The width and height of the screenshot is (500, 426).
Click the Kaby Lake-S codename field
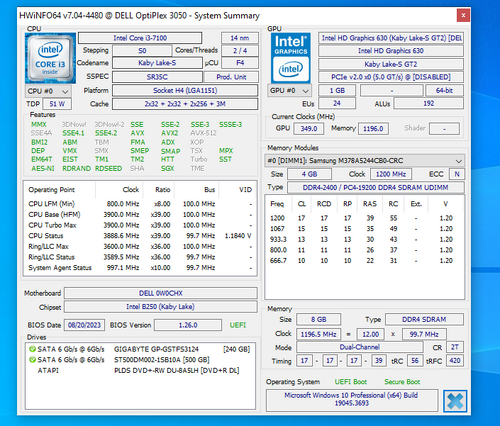click(157, 63)
